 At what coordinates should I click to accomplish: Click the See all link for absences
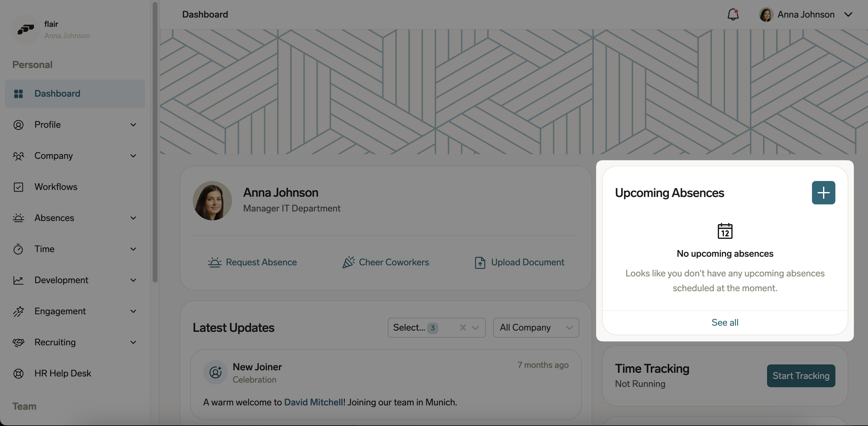coord(725,322)
